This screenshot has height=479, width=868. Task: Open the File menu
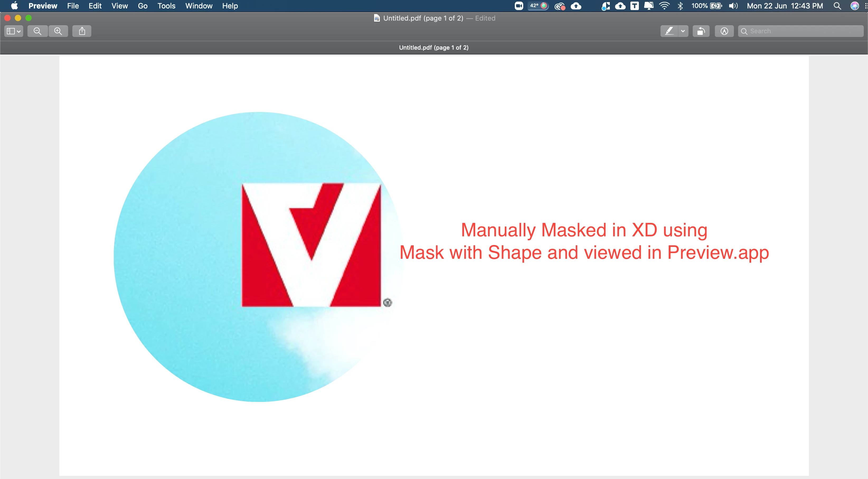pos(73,6)
